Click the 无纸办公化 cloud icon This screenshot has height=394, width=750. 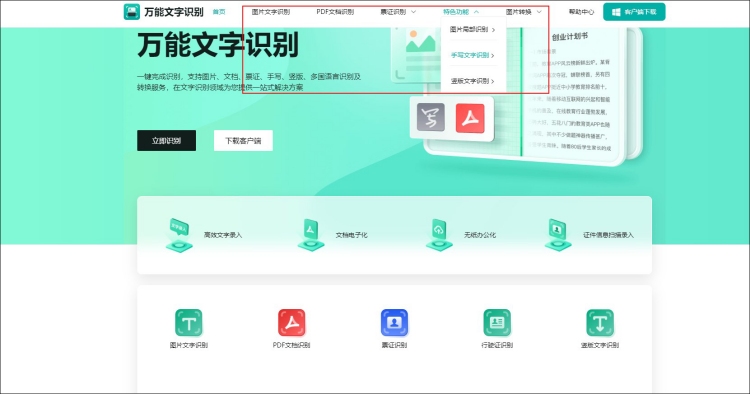[439, 235]
